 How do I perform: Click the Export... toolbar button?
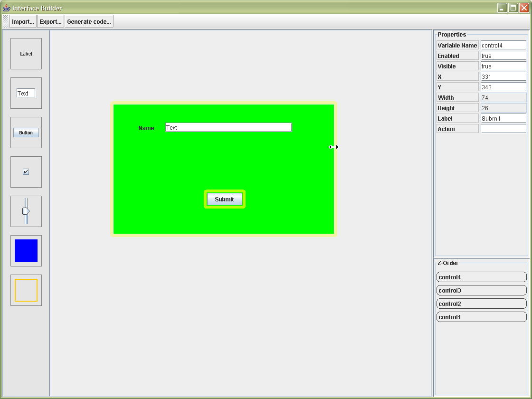50,21
